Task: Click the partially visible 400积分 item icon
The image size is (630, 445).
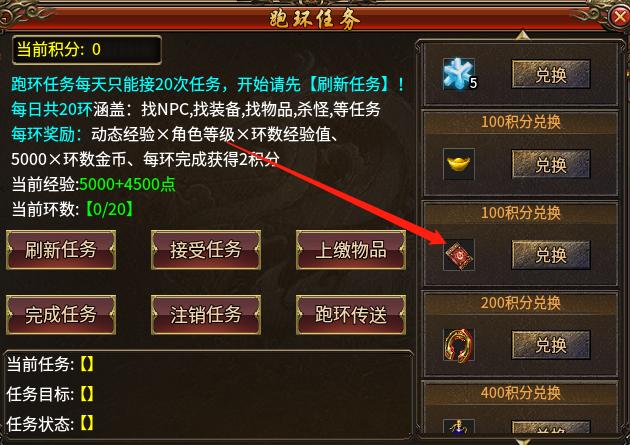Action: 459,426
